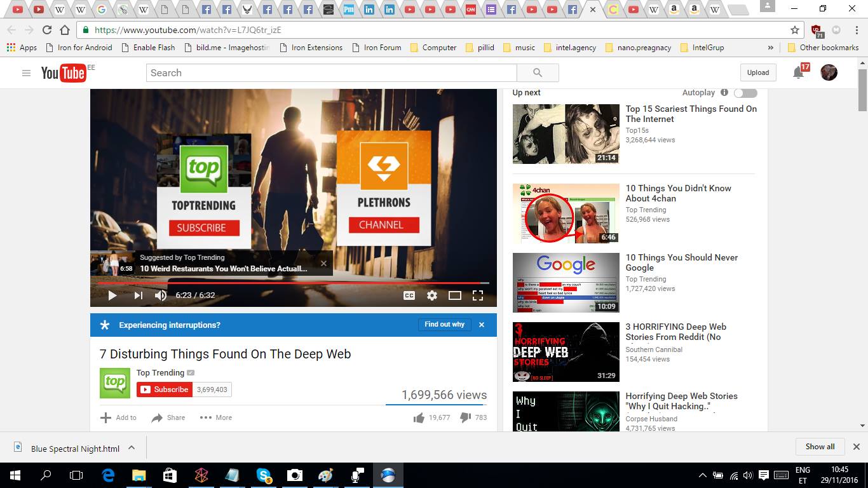
Task: Seek on the red video progress bar
Action: point(294,283)
